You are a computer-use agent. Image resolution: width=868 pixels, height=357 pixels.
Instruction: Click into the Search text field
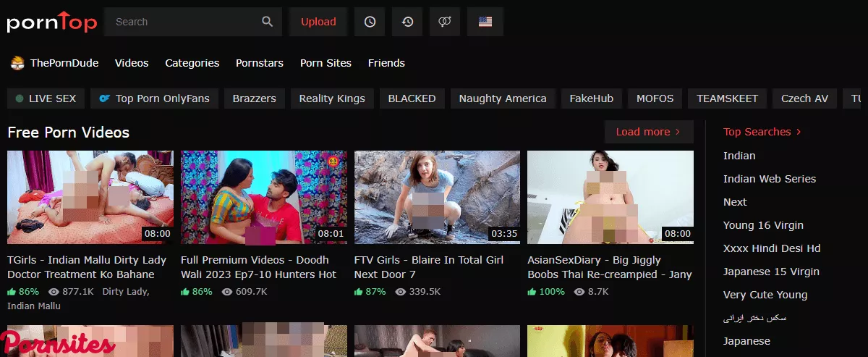click(184, 22)
